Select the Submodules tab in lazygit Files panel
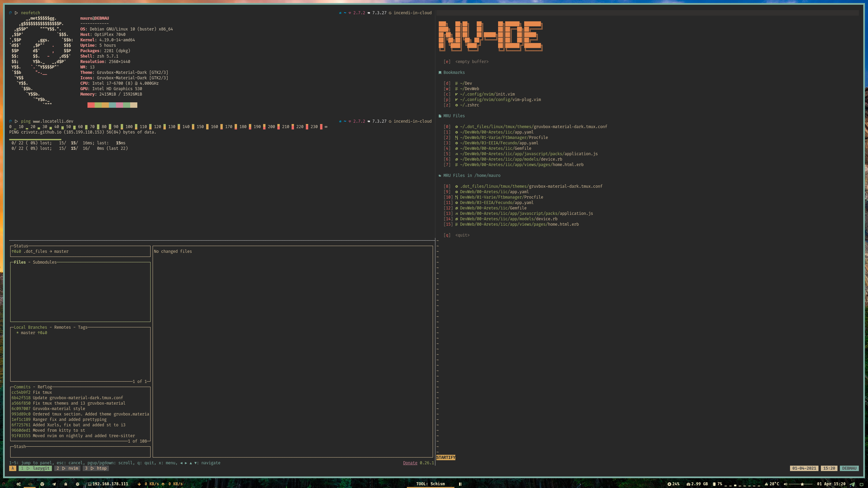Viewport: 868px width, 488px height. coord(44,262)
